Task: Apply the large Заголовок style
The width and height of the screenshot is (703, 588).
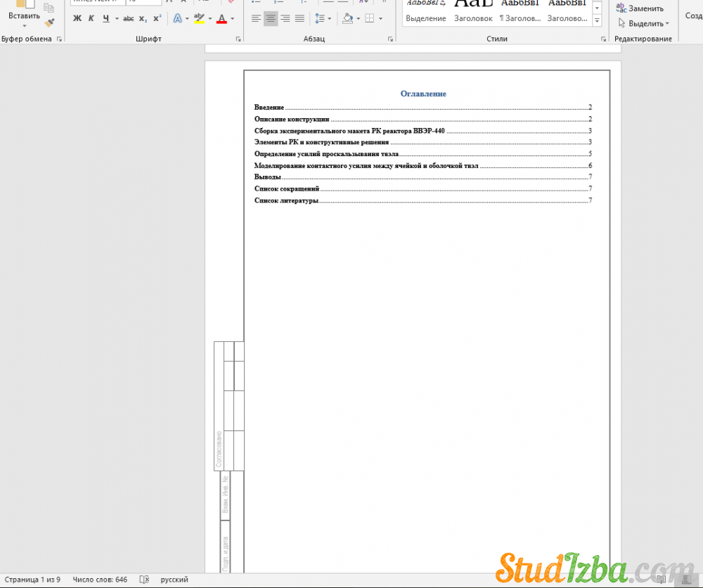Action: coord(473,12)
